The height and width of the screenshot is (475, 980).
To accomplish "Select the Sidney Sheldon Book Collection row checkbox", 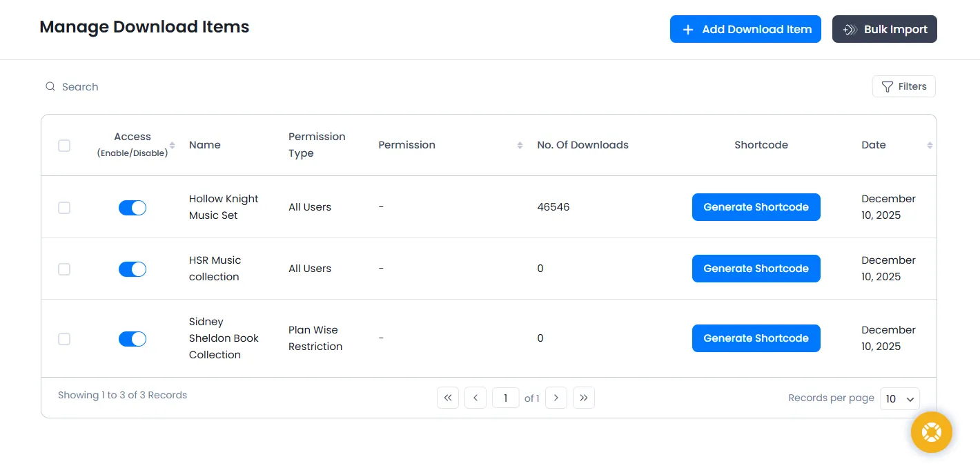I will point(64,338).
